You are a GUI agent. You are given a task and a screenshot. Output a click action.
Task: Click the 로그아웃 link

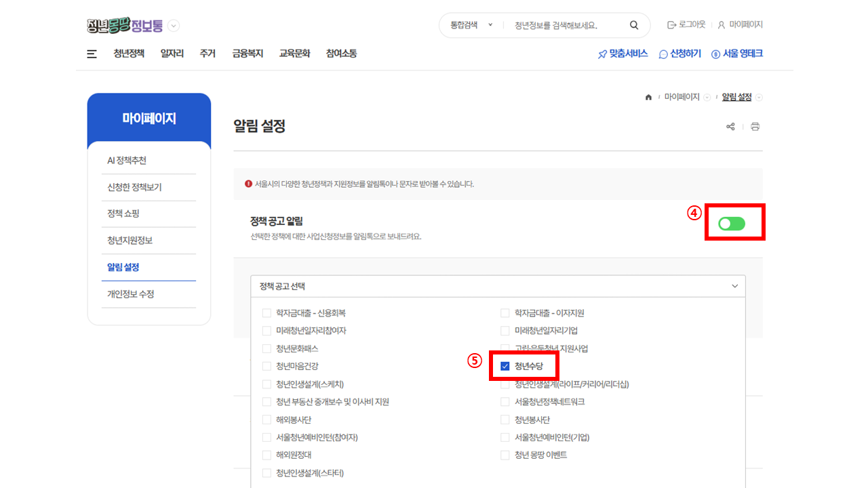686,25
